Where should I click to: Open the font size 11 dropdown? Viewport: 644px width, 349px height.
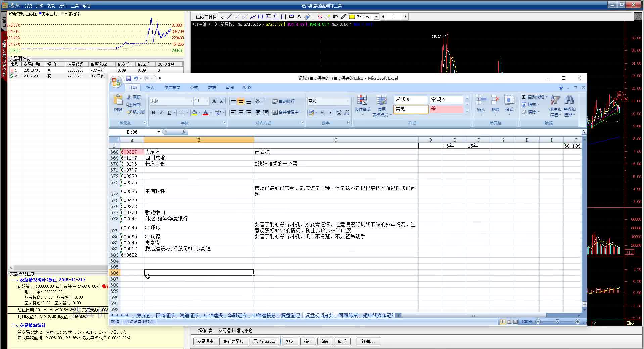click(x=207, y=101)
